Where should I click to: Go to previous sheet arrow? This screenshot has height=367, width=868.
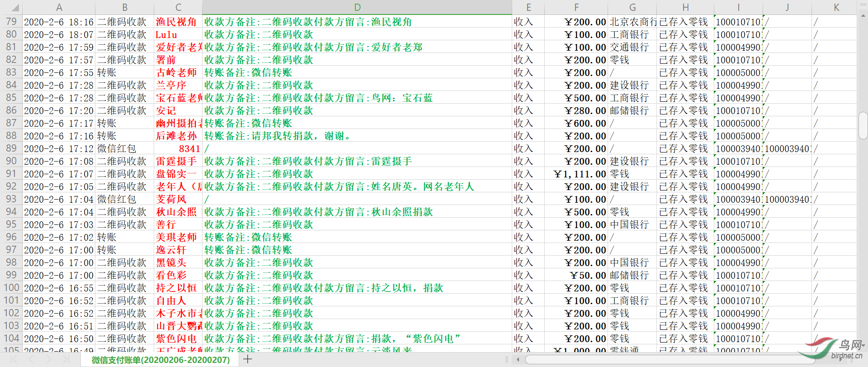[31, 359]
